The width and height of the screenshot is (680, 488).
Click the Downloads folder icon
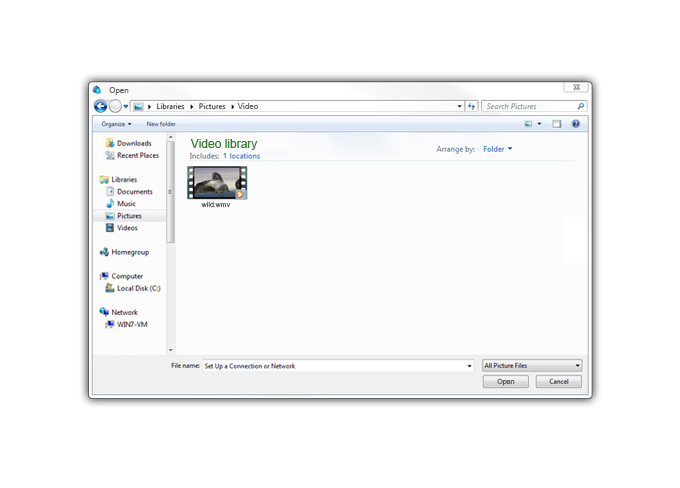coord(110,143)
